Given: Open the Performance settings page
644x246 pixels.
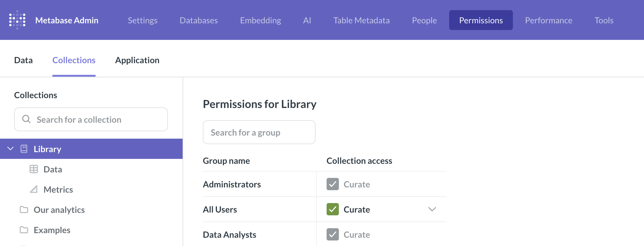Looking at the screenshot, I should [x=548, y=20].
